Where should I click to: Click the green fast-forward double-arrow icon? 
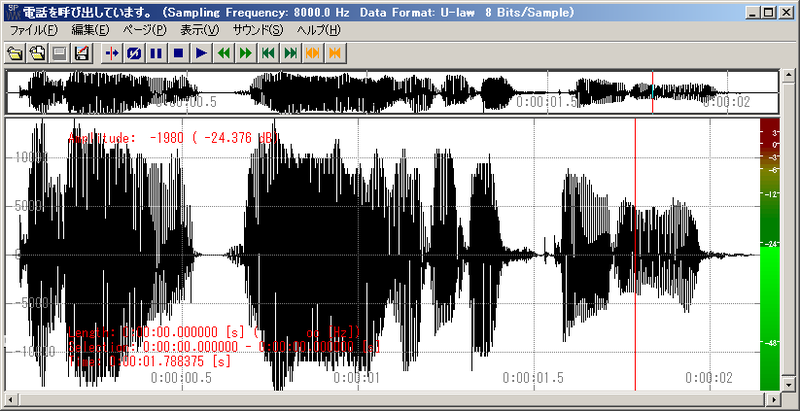pyautogui.click(x=245, y=52)
